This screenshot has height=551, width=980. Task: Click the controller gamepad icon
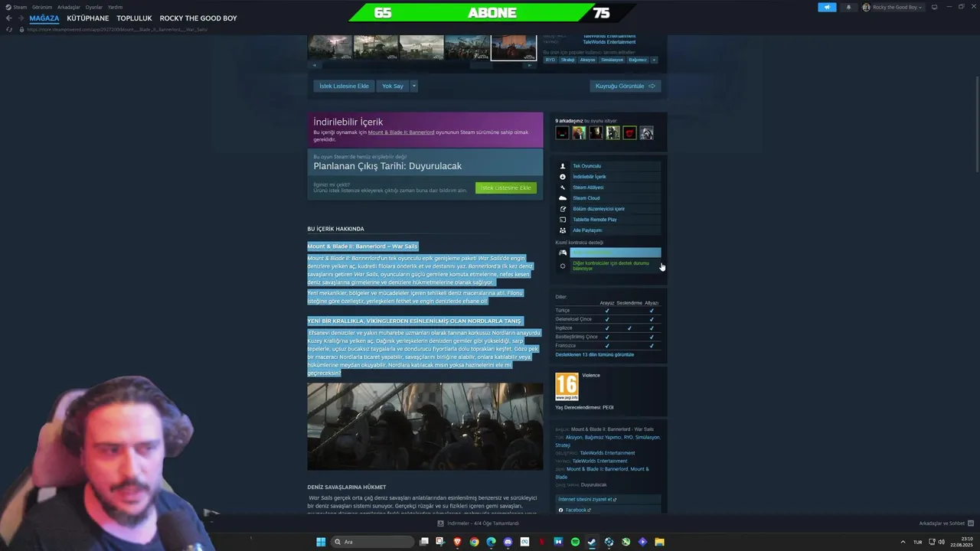coord(563,253)
